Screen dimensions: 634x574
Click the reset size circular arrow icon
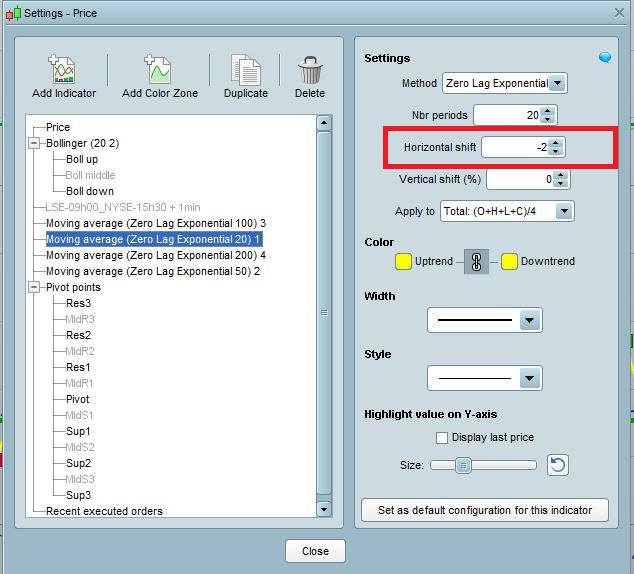pyautogui.click(x=558, y=465)
